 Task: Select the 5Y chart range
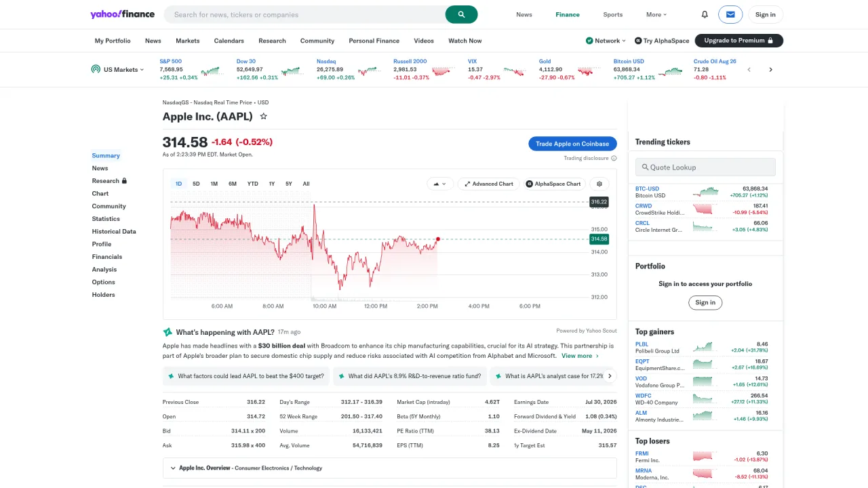[289, 184]
